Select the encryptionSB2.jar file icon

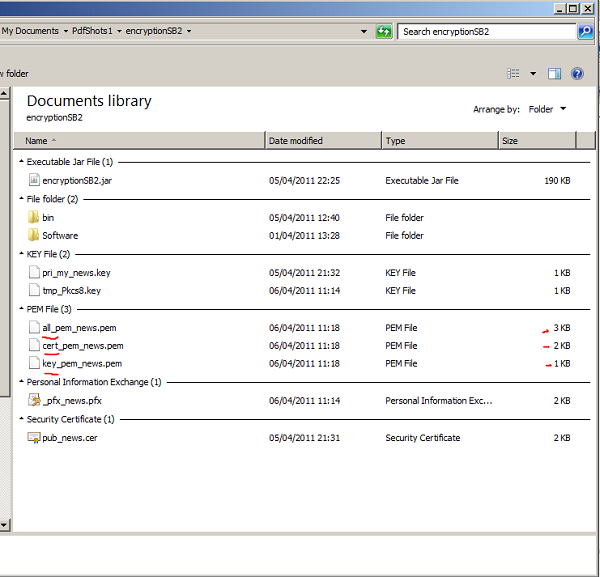pyautogui.click(x=34, y=180)
